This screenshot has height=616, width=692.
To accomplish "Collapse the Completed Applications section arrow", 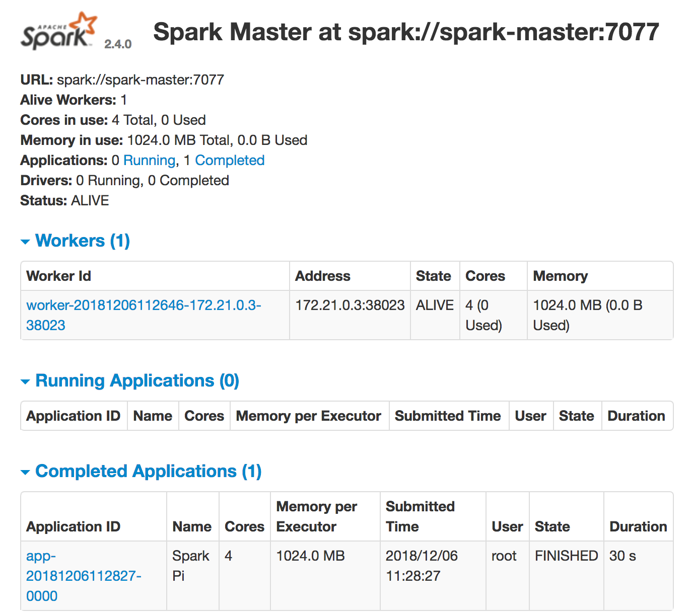I will [x=25, y=473].
